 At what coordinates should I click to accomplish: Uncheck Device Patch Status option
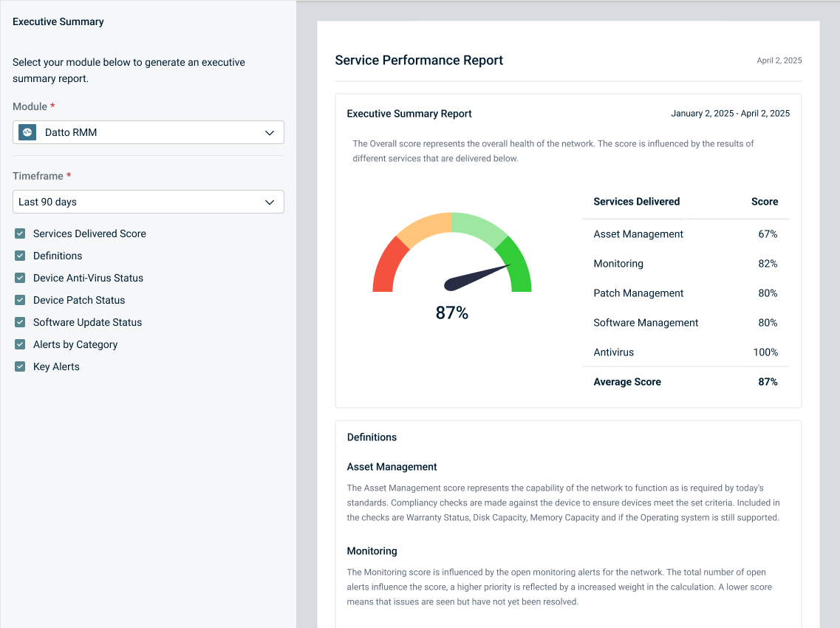coord(20,301)
